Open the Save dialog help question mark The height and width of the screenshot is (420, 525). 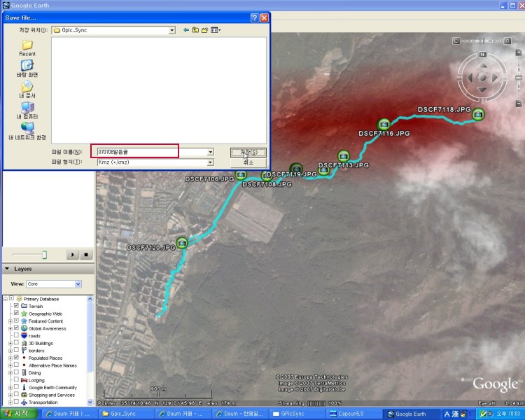pos(255,17)
